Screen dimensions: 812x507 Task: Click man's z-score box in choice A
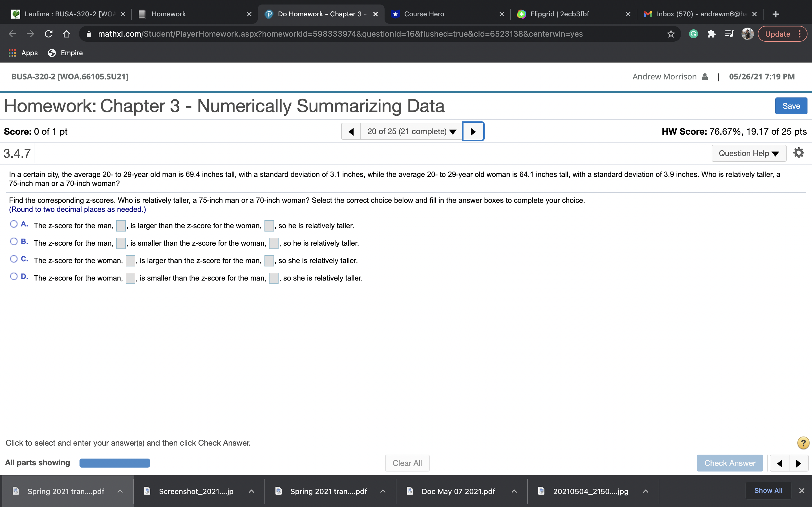[x=121, y=226]
